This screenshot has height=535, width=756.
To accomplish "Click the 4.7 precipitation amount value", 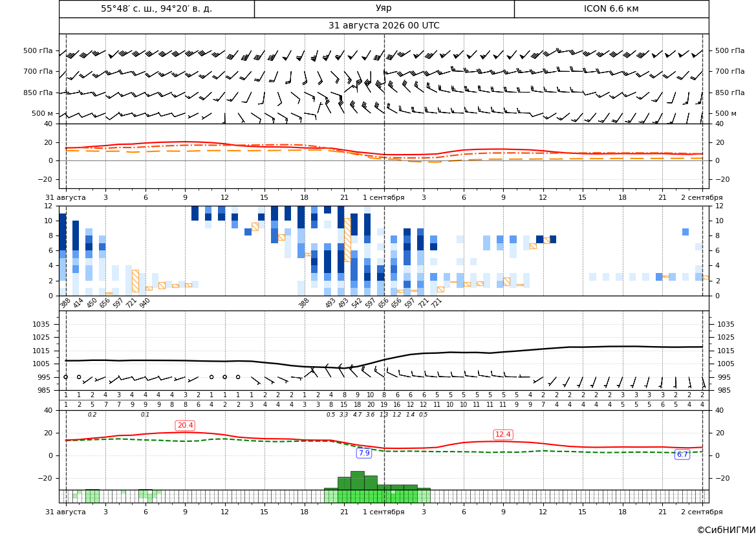I will coord(357,415).
